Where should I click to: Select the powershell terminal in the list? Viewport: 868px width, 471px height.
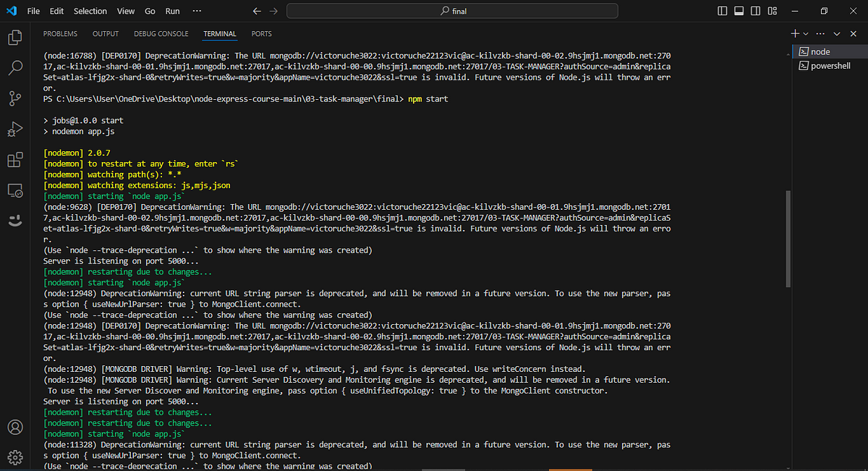829,65
